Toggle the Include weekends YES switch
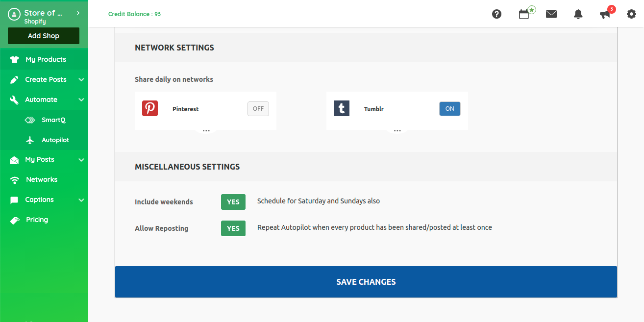 point(233,202)
